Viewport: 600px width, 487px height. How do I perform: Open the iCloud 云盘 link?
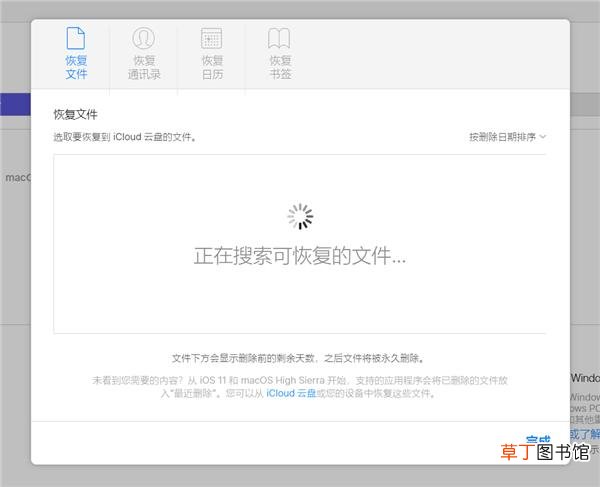(291, 393)
